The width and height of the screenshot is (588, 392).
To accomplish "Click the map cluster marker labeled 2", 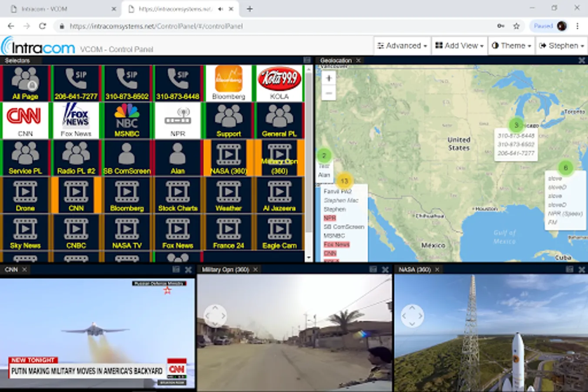I will coord(324,155).
